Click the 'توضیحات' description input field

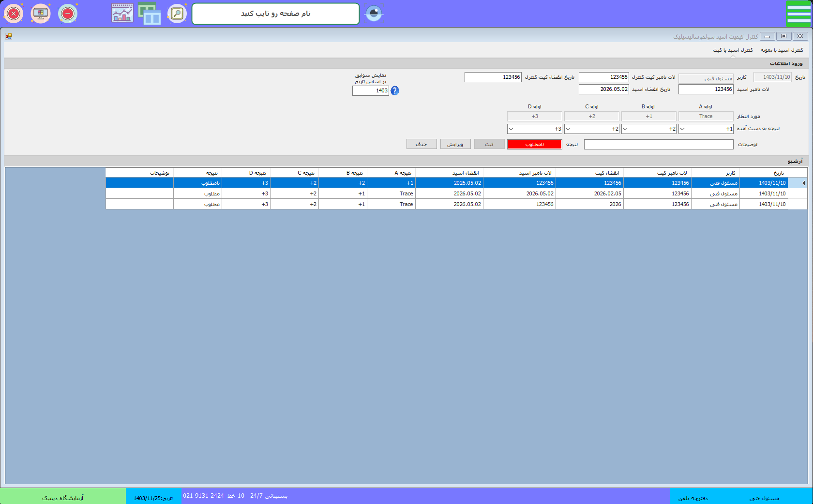point(658,145)
